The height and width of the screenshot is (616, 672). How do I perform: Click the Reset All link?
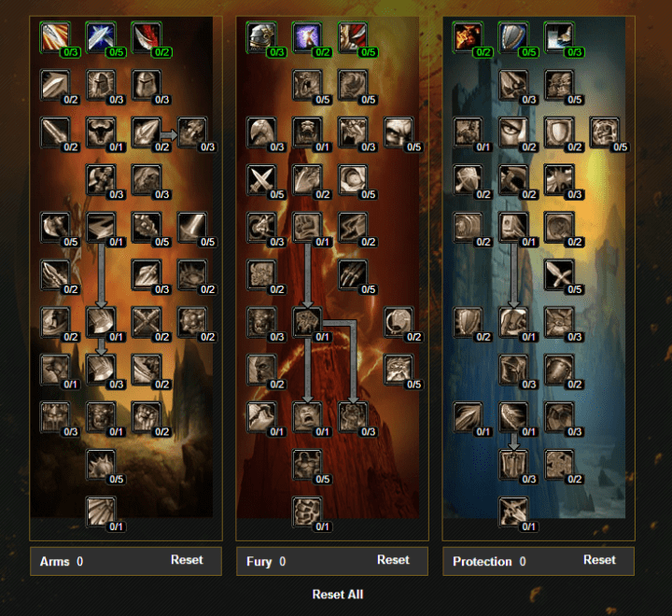point(338,595)
